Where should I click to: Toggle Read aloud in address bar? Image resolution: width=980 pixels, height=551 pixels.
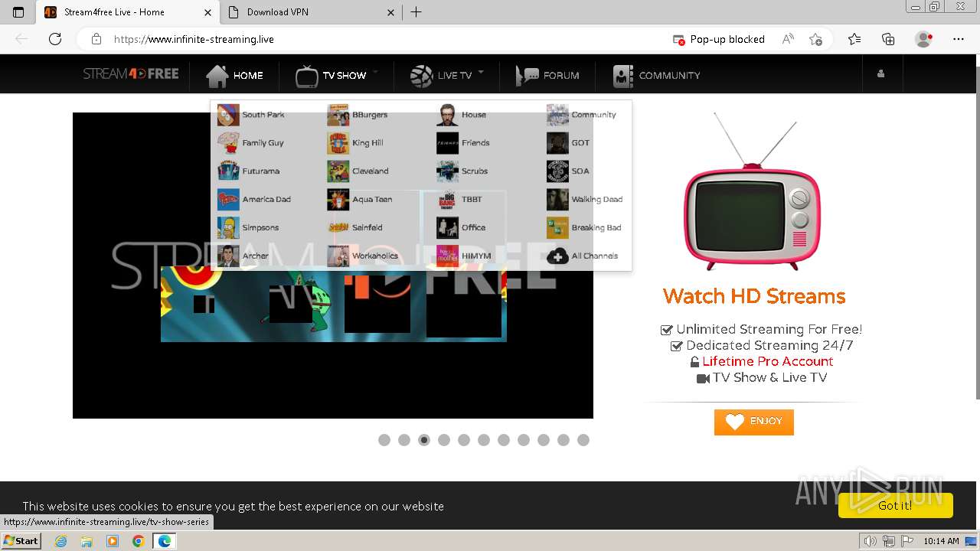pyautogui.click(x=788, y=39)
